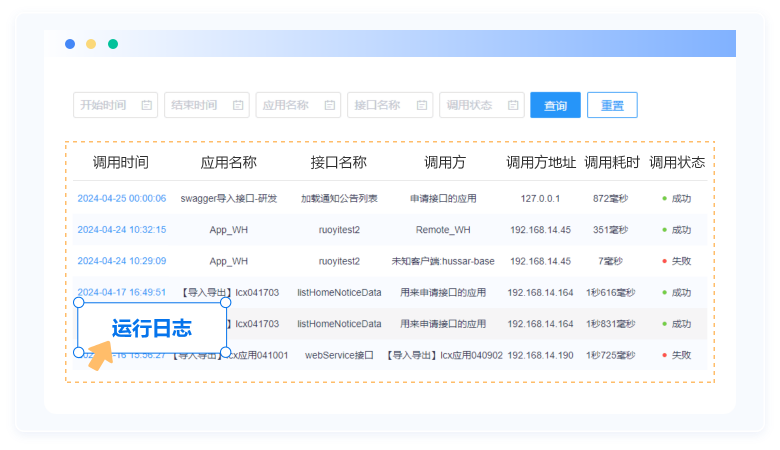The image size is (780, 450).
Task: Select the 运行日志 label box
Action: pos(152,328)
